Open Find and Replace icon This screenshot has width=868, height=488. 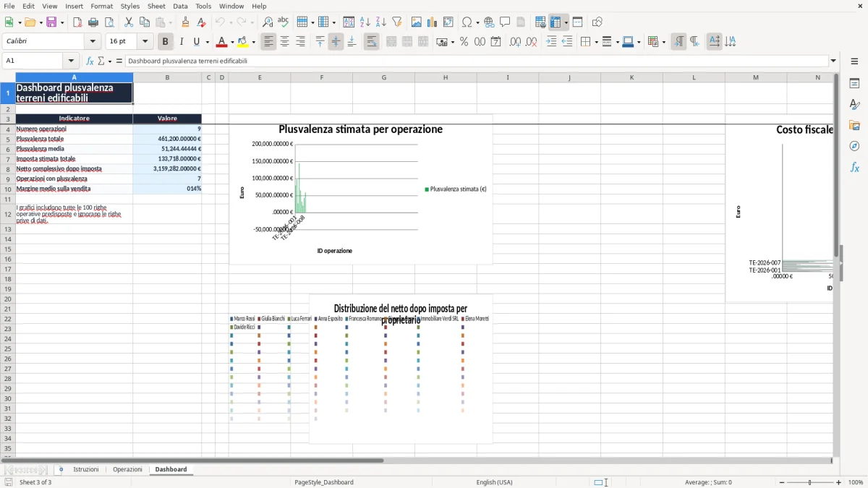268,22
